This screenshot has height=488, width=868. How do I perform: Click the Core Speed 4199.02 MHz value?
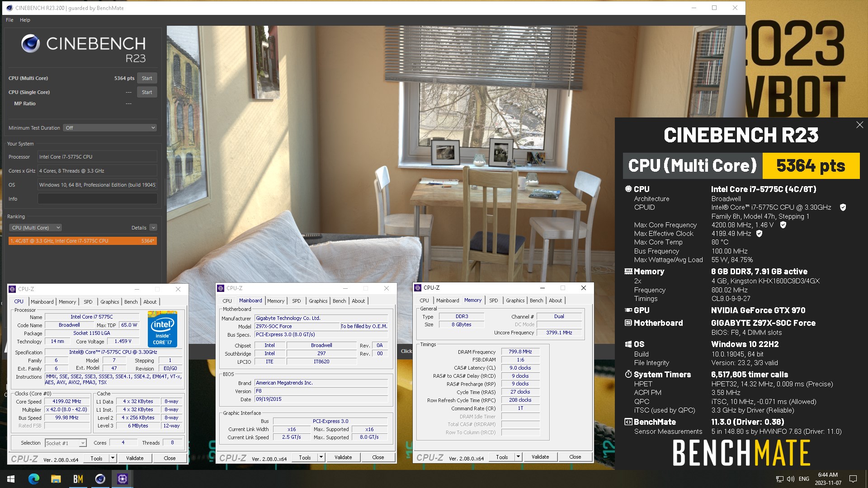click(x=67, y=402)
